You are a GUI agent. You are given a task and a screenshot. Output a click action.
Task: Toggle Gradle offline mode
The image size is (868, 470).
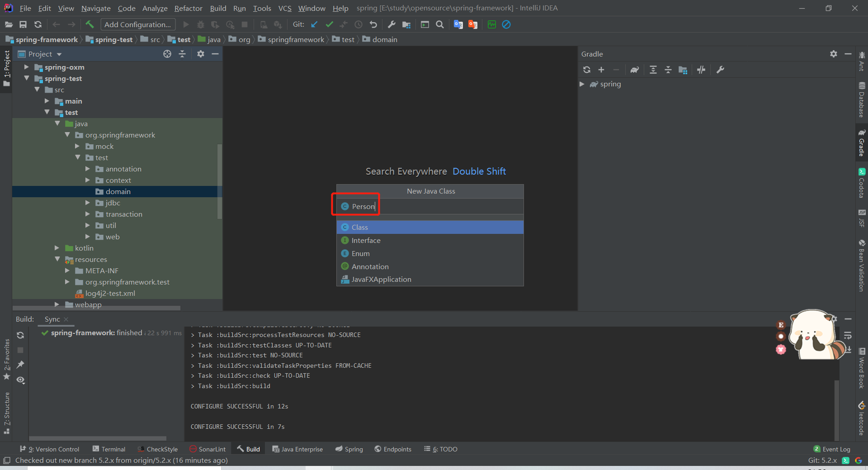pos(701,70)
